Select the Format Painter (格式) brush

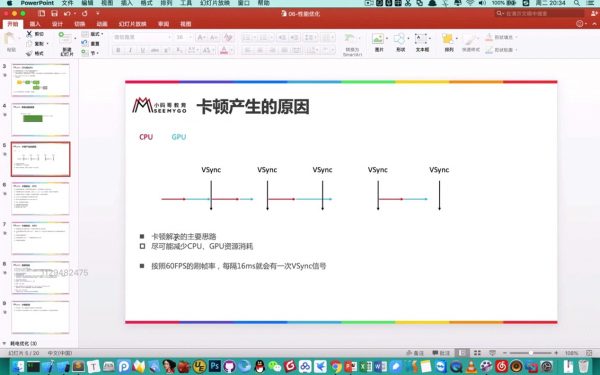click(29, 53)
